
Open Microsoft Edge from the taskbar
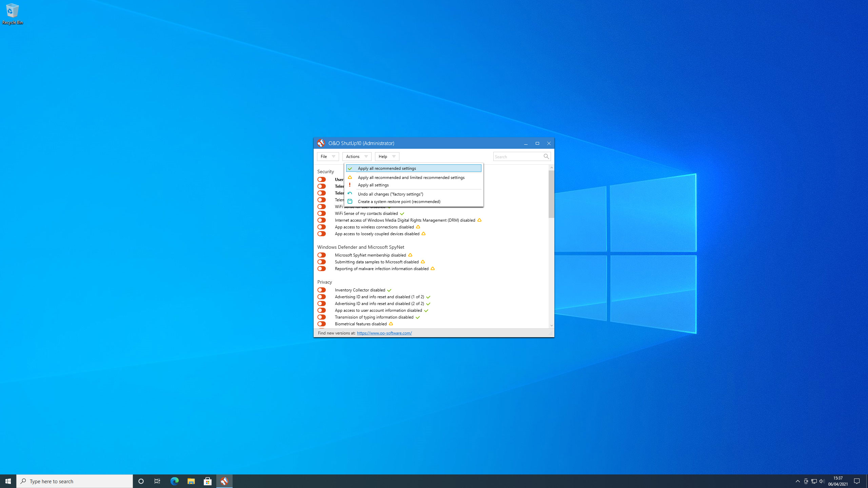174,481
